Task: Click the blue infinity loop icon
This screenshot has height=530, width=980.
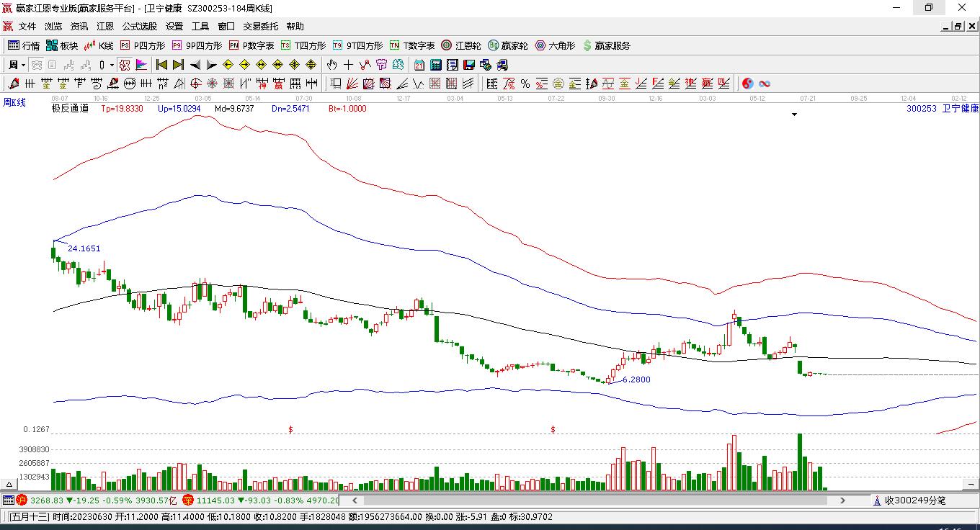Action: pos(765,84)
